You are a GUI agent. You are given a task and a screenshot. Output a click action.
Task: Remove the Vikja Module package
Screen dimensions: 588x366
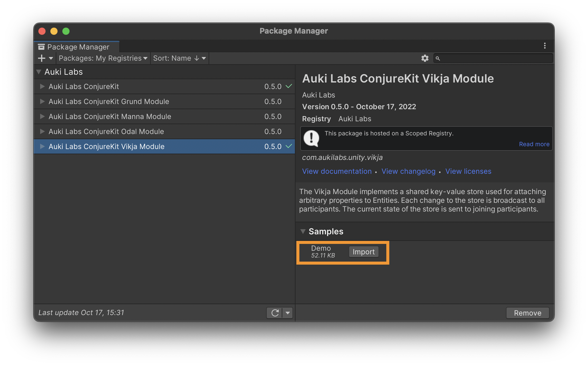coord(527,313)
